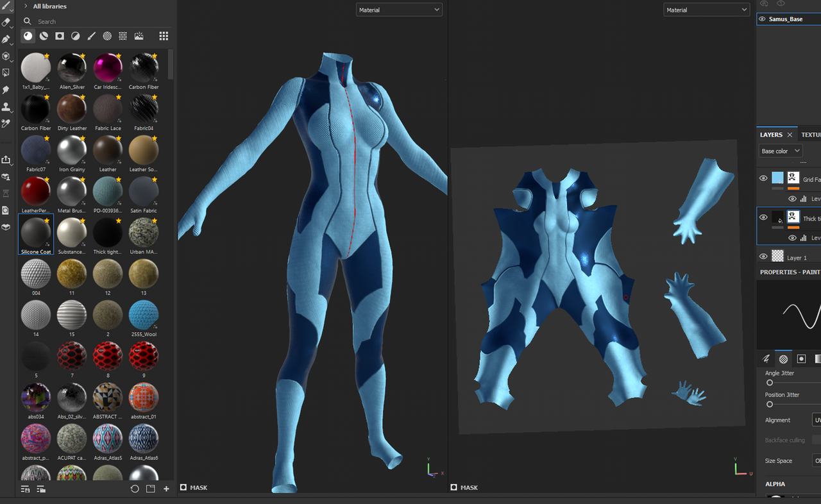Filter assets by Textures grid icon

[123, 37]
